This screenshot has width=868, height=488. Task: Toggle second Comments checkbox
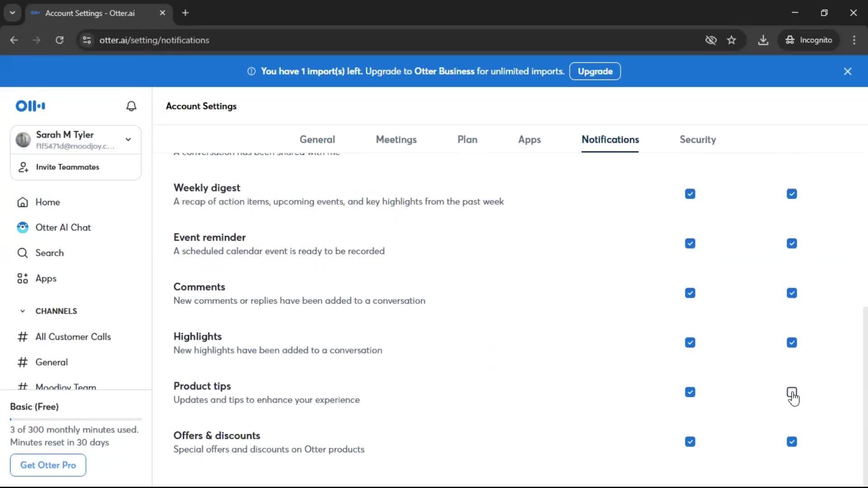[792, 293]
